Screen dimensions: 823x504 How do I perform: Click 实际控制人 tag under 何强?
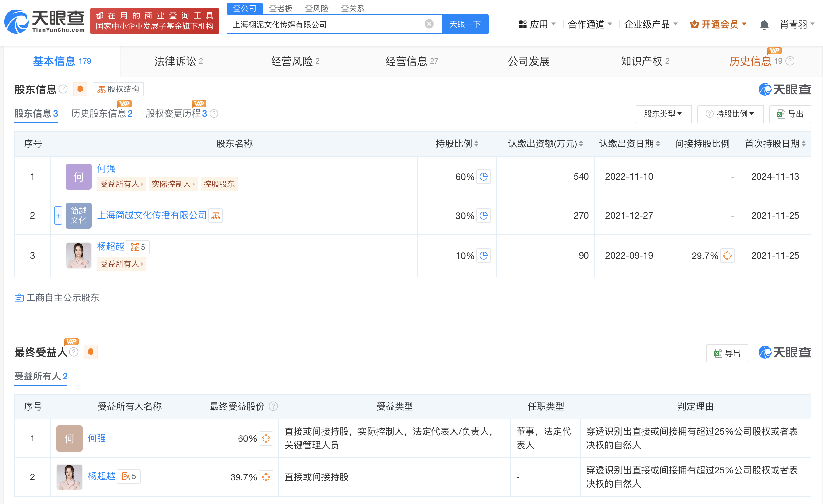pos(173,184)
